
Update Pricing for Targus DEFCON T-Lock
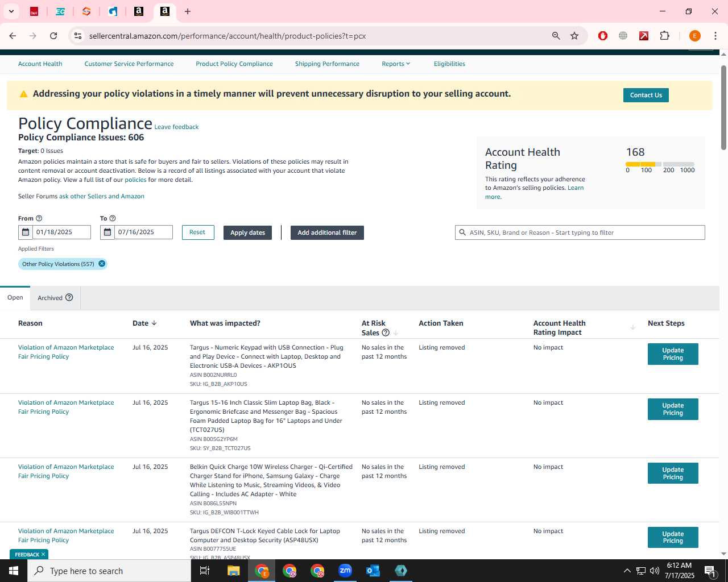(x=673, y=538)
